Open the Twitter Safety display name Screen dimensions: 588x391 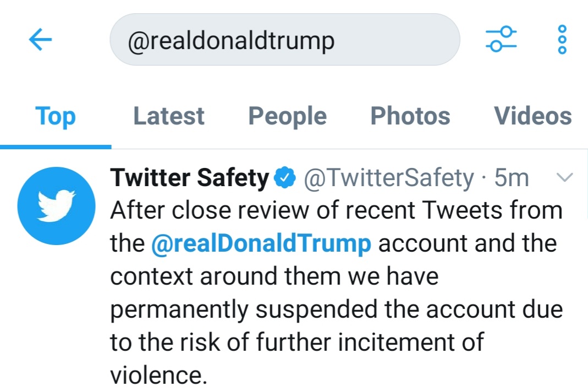coord(189,178)
